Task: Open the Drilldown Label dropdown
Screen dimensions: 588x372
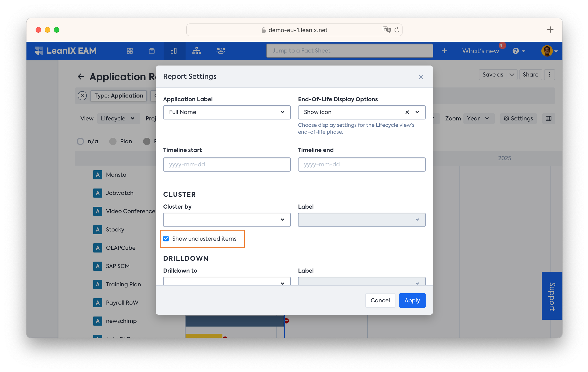Action: (362, 281)
